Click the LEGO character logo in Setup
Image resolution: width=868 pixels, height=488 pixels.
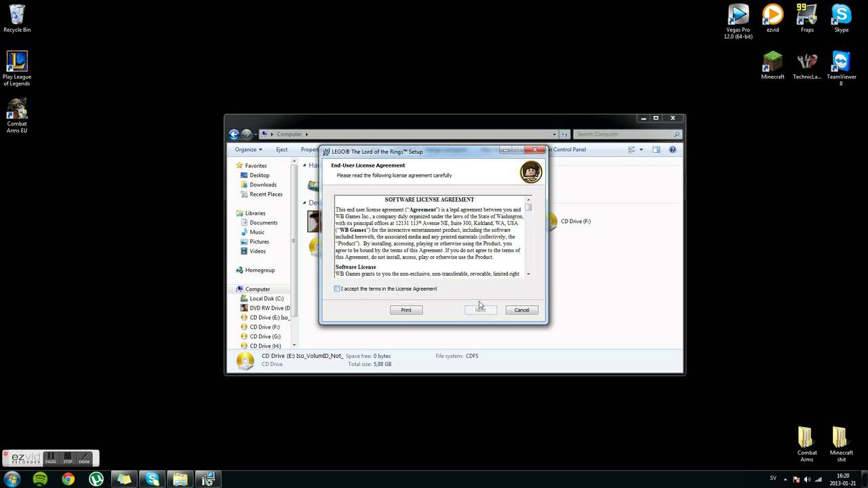pos(531,171)
